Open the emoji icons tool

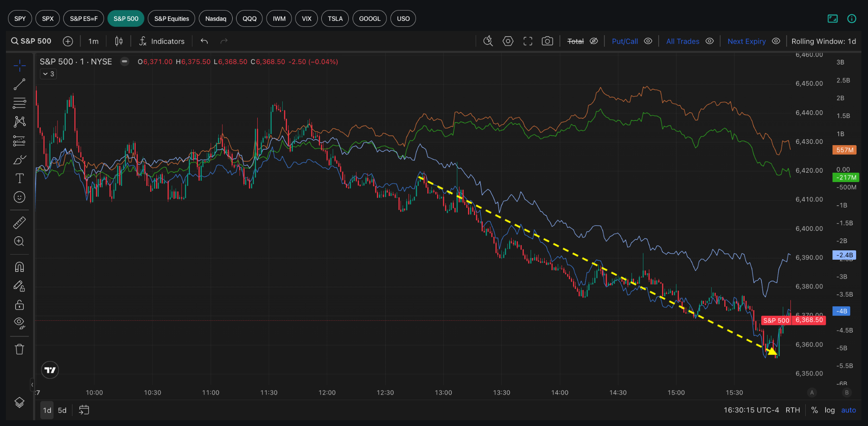point(19,197)
